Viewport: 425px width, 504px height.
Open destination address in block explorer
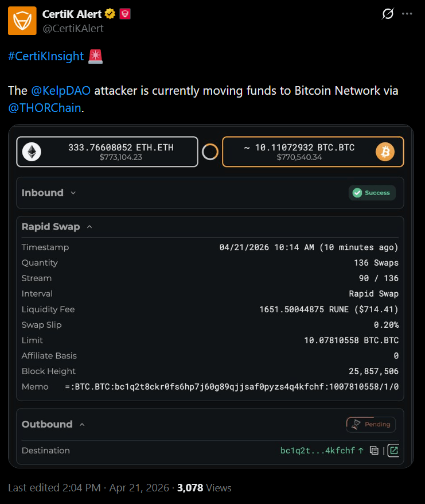393,451
